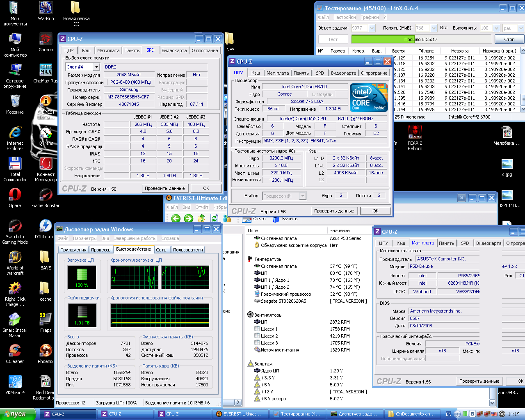Open the О программе tab in processor CPU-Z
The width and height of the screenshot is (525, 420).
pyautogui.click(x=374, y=73)
